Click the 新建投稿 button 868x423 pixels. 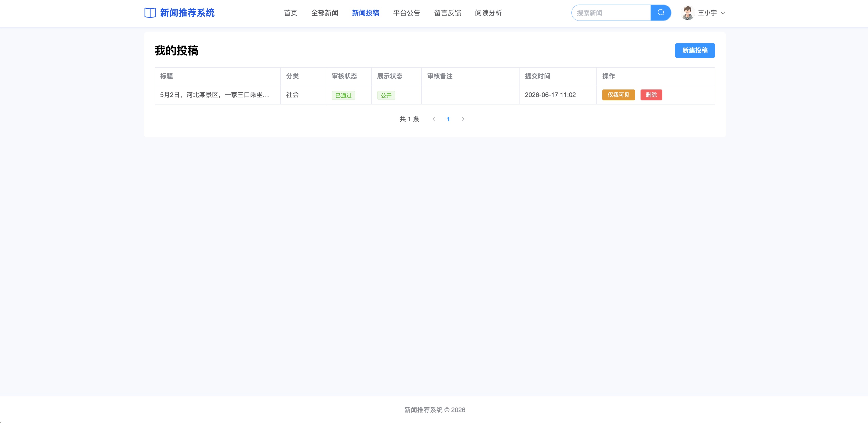pos(695,51)
